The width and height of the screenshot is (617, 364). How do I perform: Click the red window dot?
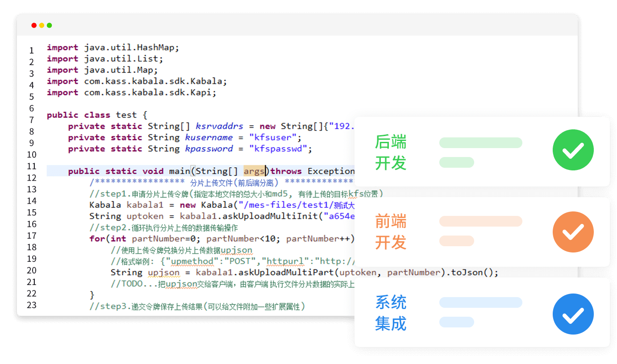pos(34,25)
